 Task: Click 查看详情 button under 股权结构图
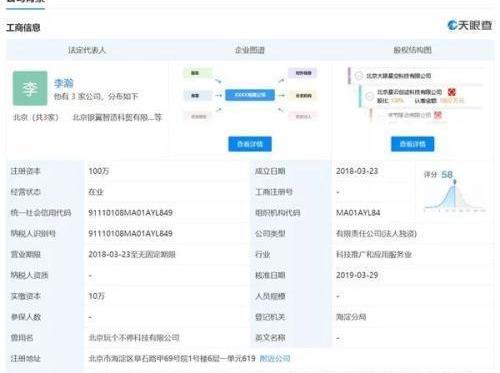pos(412,144)
